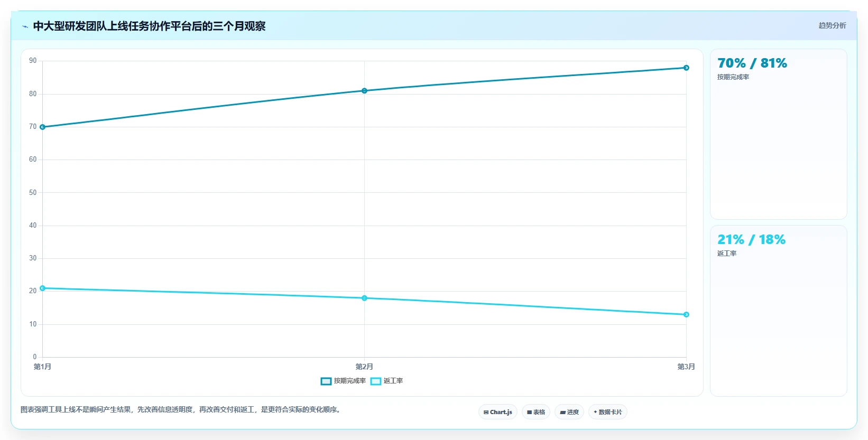
Task: Click 按期完成率 data point at 第2月
Action: point(364,91)
